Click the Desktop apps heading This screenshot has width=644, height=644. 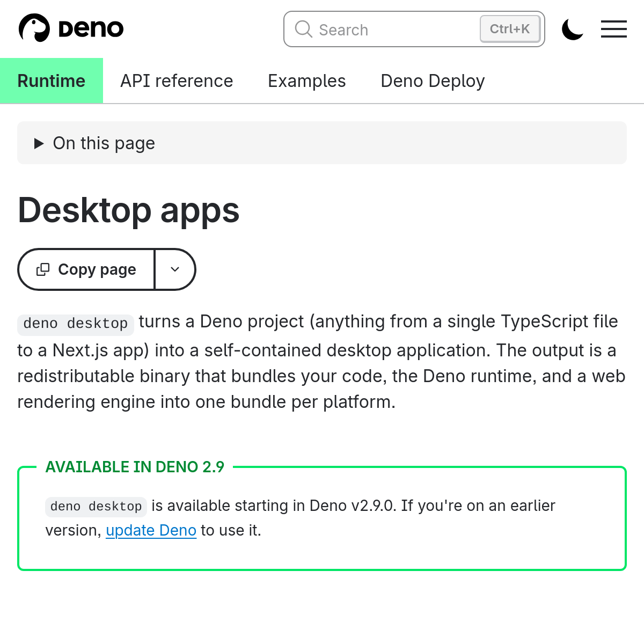point(129,210)
